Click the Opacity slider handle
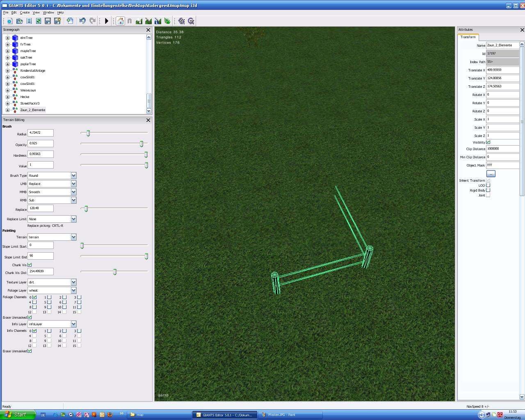This screenshot has width=525, height=420. pyautogui.click(x=142, y=144)
